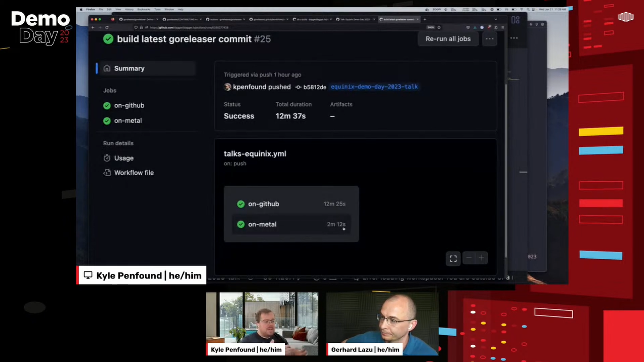The width and height of the screenshot is (644, 362).
Task: Select the on-metal node in workflow graph
Action: [x=291, y=224]
